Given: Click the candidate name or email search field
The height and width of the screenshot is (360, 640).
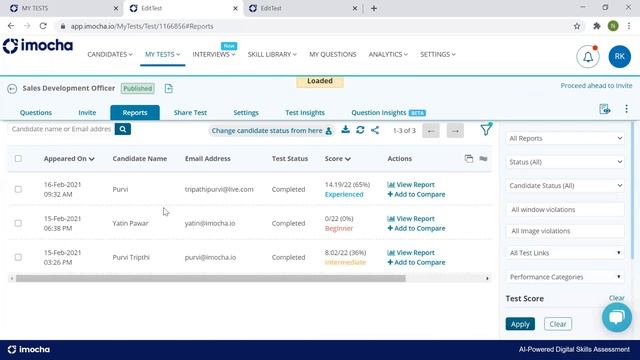Looking at the screenshot, I should (x=61, y=129).
